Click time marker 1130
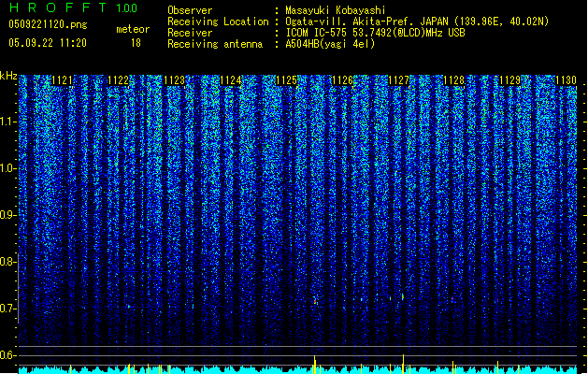Viewport: 588px width, 374px height. (x=566, y=80)
